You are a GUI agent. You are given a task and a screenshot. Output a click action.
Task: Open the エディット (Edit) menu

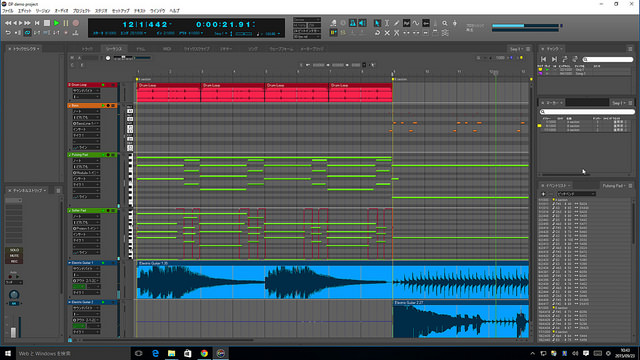point(24,11)
